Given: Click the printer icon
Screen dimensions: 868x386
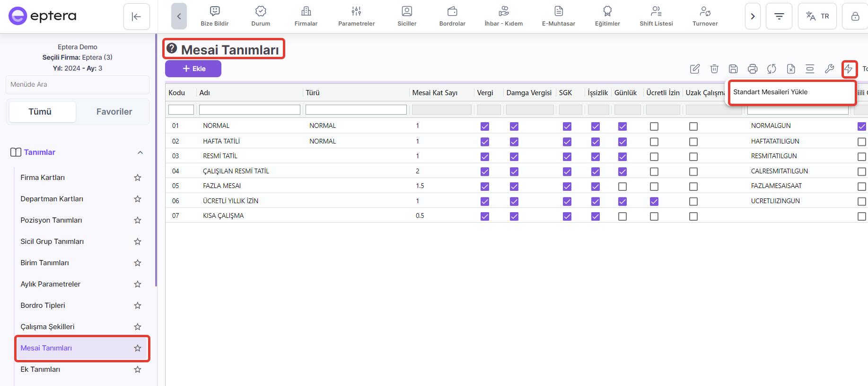Looking at the screenshot, I should (x=753, y=69).
